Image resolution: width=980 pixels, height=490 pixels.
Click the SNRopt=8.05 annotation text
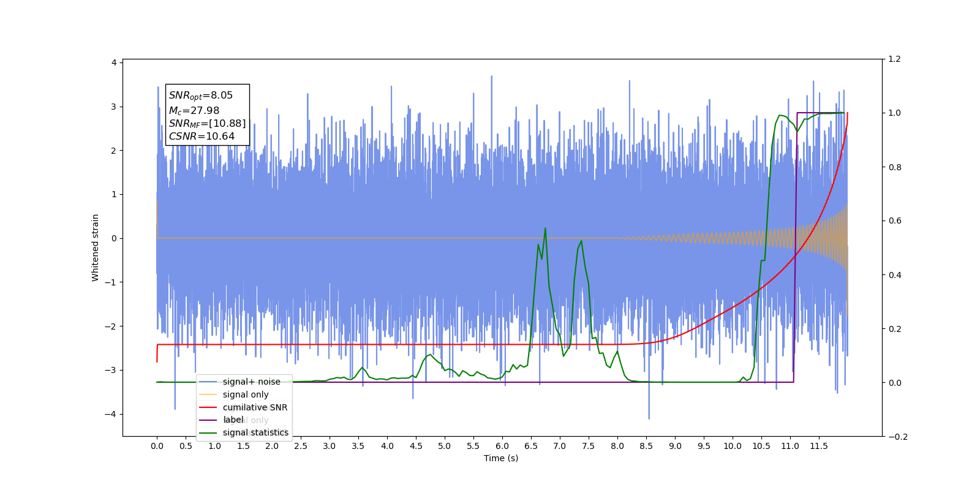click(201, 96)
